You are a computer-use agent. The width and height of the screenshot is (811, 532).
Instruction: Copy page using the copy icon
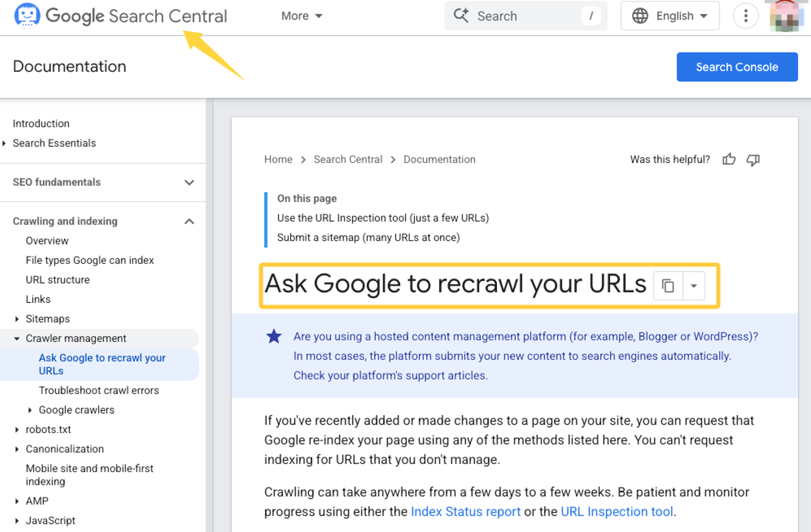tap(668, 286)
